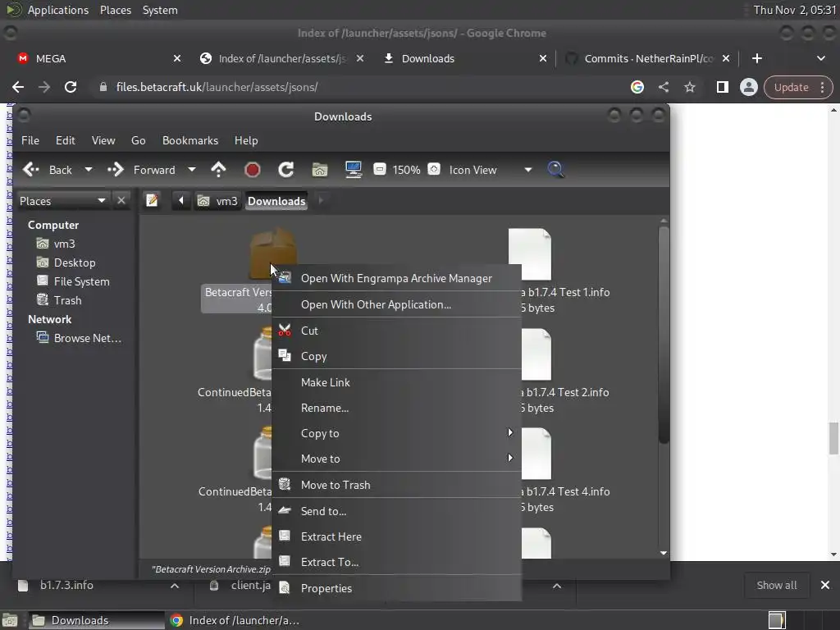The height and width of the screenshot is (630, 840).
Task: Select the vm3 path bar button
Action: 218,201
